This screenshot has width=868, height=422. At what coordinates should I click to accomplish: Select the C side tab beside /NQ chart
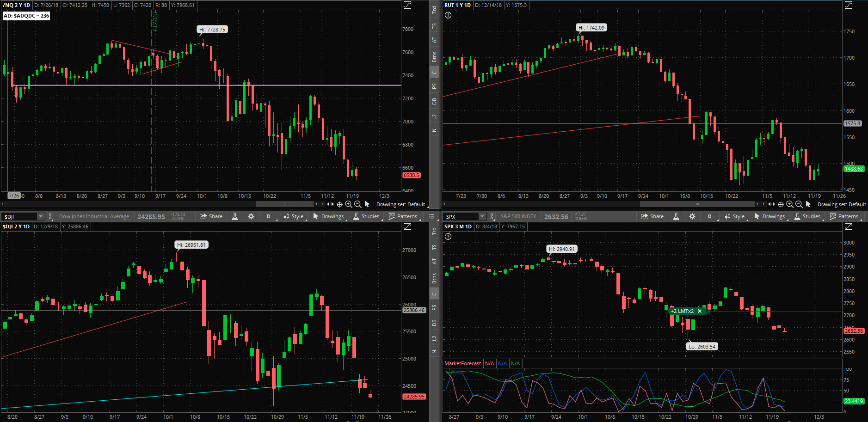tap(434, 72)
